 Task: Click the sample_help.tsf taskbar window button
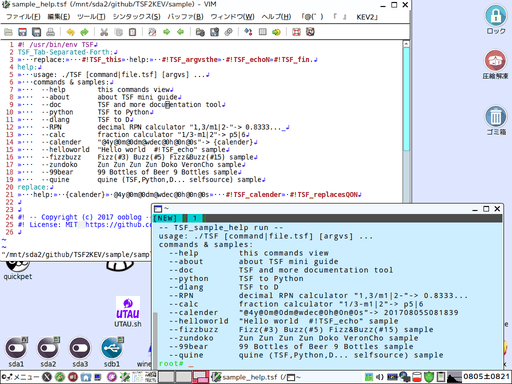(248, 377)
